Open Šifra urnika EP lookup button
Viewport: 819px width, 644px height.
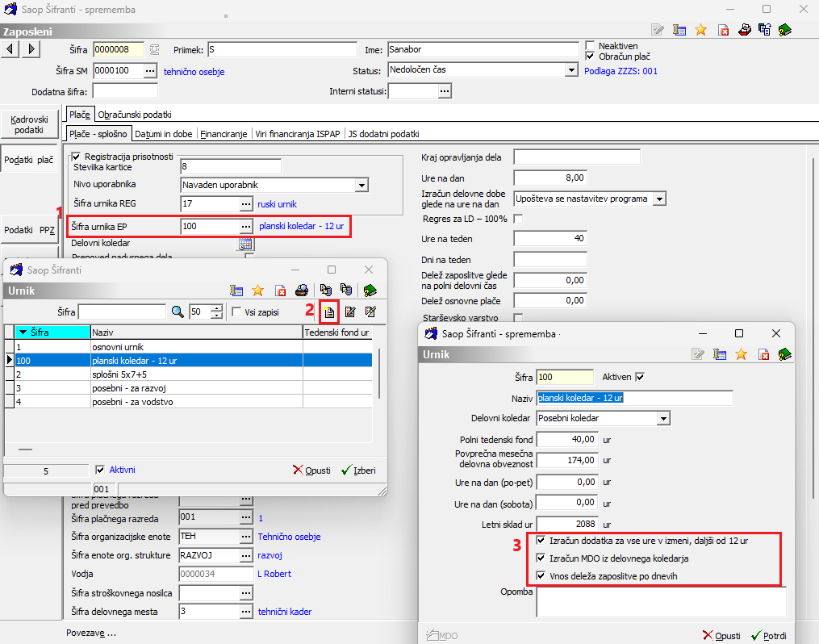246,227
